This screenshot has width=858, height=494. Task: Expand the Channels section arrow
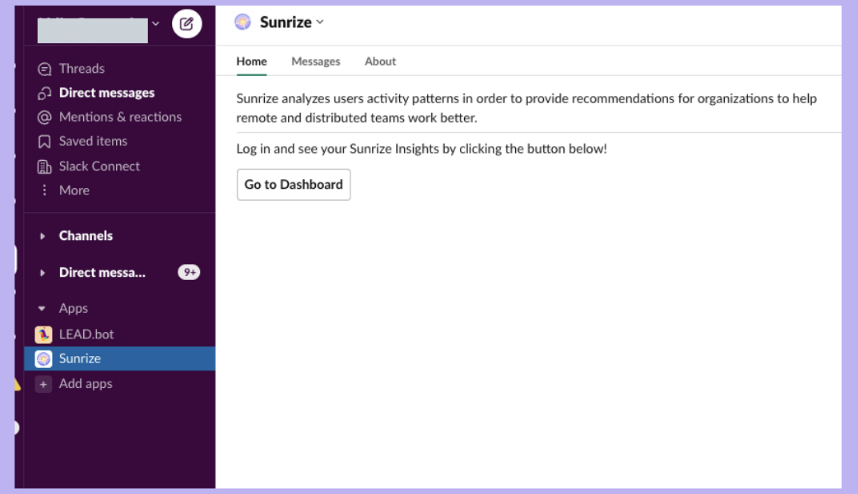coord(42,236)
